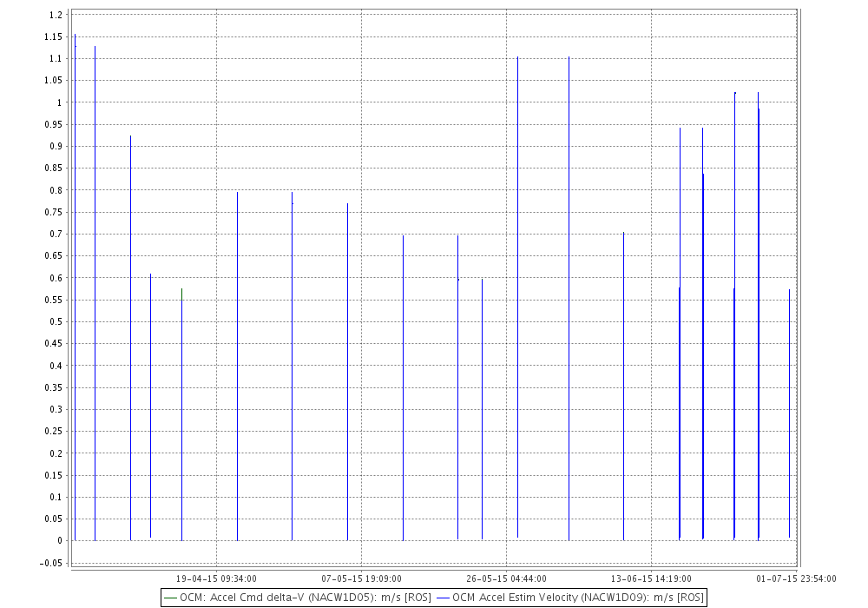Select x-axis date label 01-07-15 23:54:00
Image resolution: width=868 pixels, height=608 pixels.
796,578
